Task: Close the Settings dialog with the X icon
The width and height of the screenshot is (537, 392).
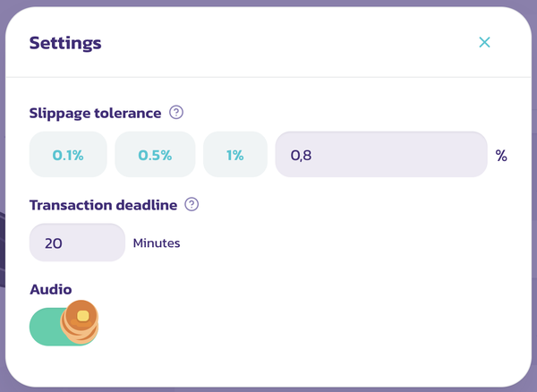Action: click(484, 42)
